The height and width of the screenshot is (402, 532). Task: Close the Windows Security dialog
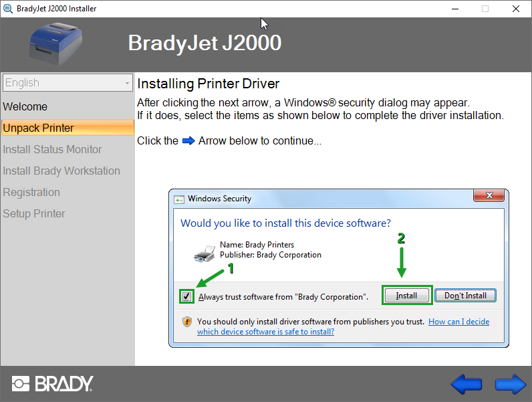click(489, 195)
